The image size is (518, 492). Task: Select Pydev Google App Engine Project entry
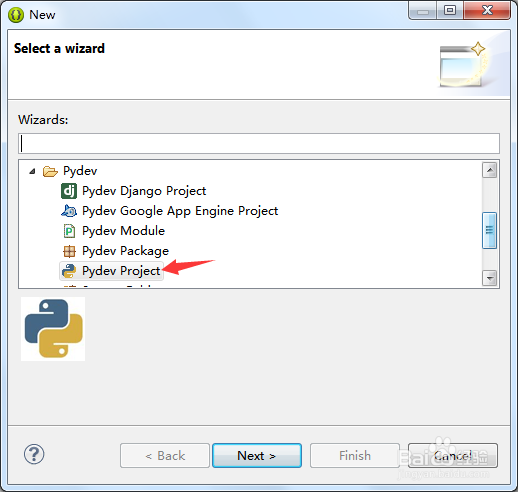coord(180,211)
